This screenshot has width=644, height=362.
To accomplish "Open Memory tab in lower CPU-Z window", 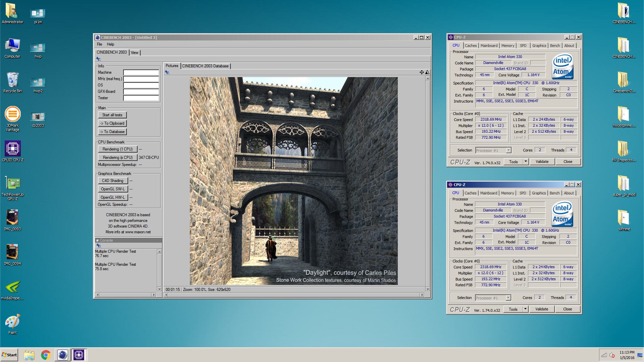I will 507,193.
